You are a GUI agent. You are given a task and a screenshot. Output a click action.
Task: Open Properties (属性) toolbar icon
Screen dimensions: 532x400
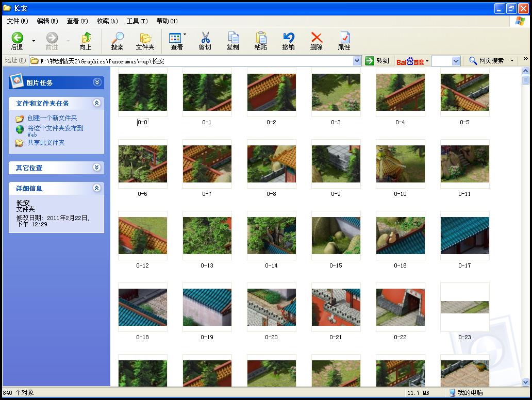(344, 38)
